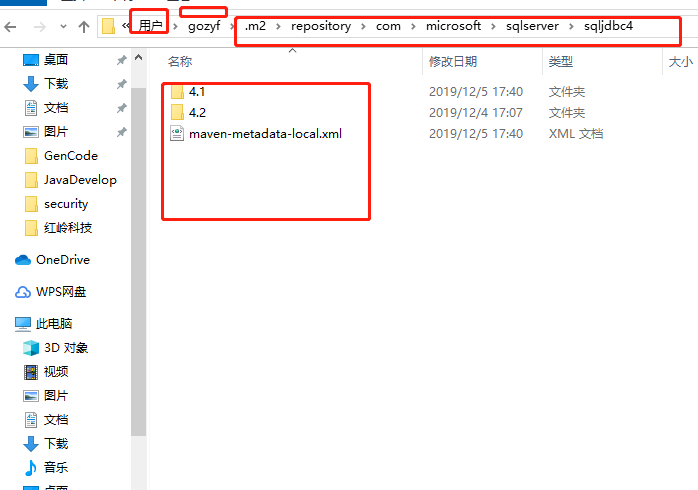Select the microsoft breadcrumb segment
This screenshot has height=490, width=698.
(x=453, y=26)
